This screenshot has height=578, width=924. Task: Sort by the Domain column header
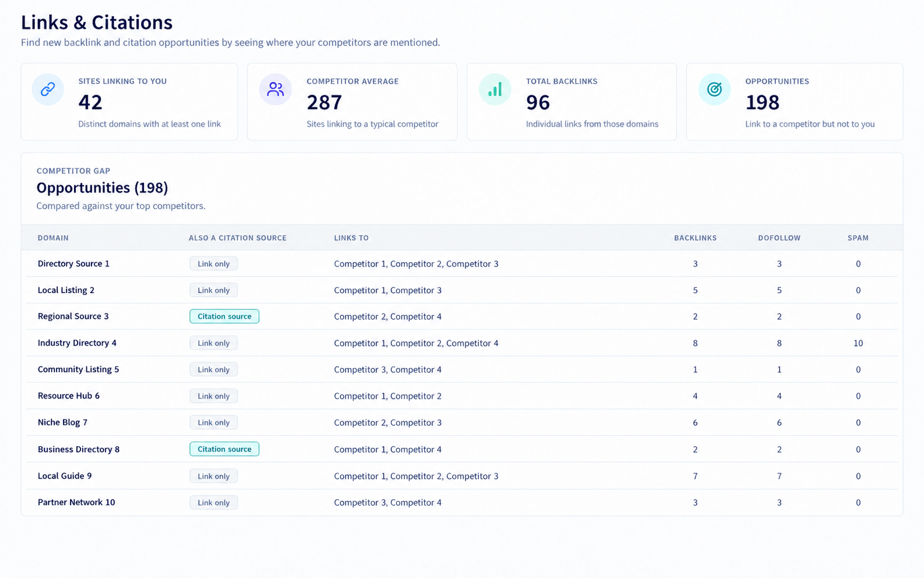click(53, 238)
